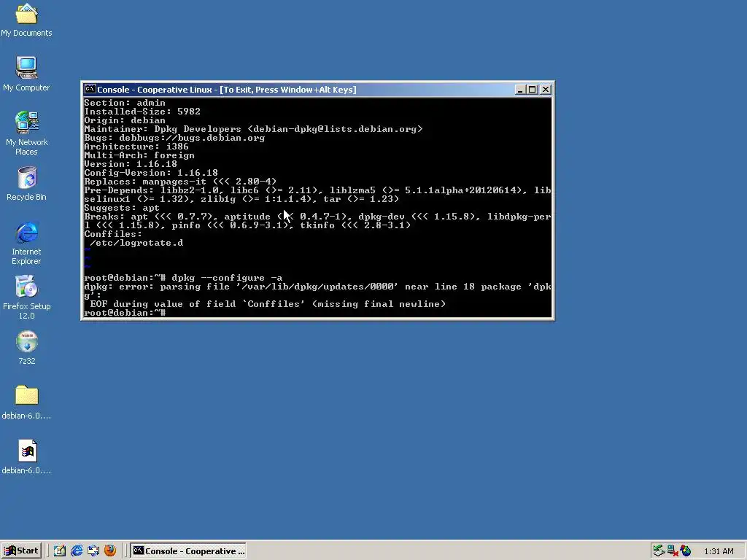This screenshot has height=560, width=747.
Task: Click 'Bugs: debbugs://bugs.debian.org' line
Action: 174,138
